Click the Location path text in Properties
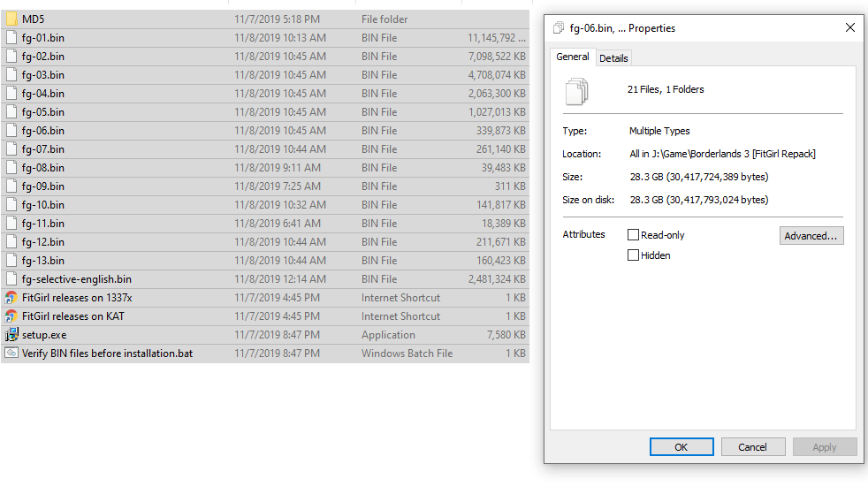Image resolution: width=868 pixels, height=502 pixels. pos(721,154)
